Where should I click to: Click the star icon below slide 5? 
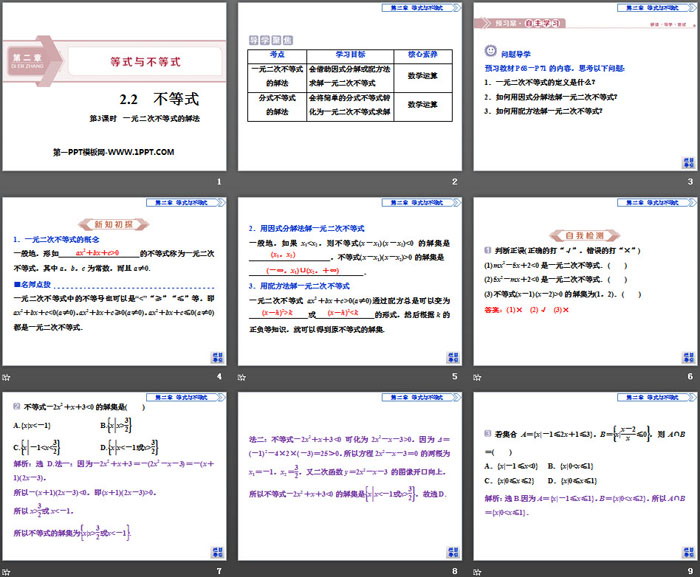241,376
